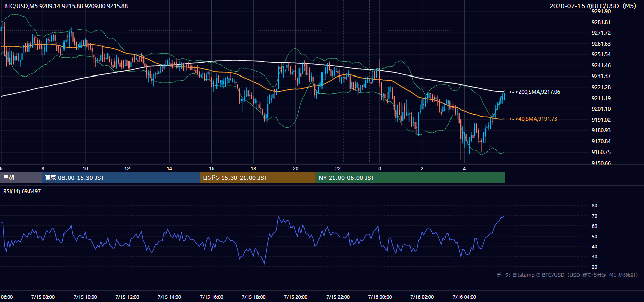Select the NY 21:00-06:00 JST session bar
The width and height of the screenshot is (644, 302).
pyautogui.click(x=411, y=178)
